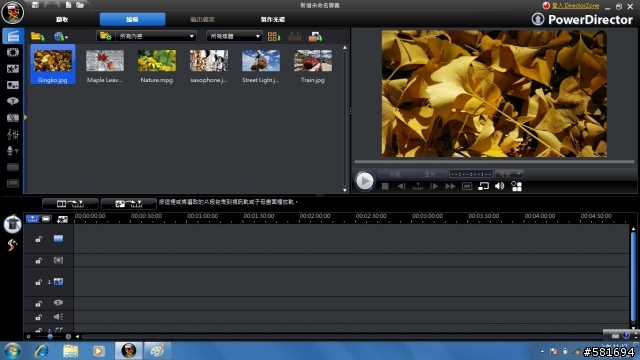Select the Gingko.jpg thumbnail
The height and width of the screenshot is (360, 640).
coord(53,64)
